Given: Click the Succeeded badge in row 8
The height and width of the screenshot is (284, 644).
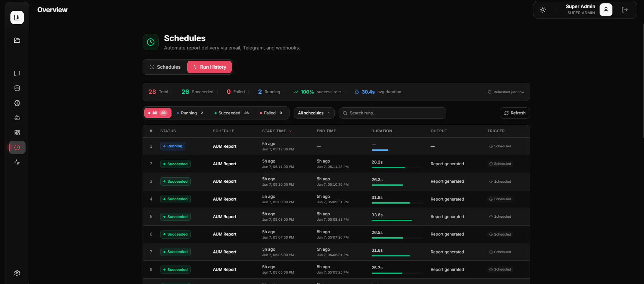Looking at the screenshot, I should pyautogui.click(x=176, y=270).
